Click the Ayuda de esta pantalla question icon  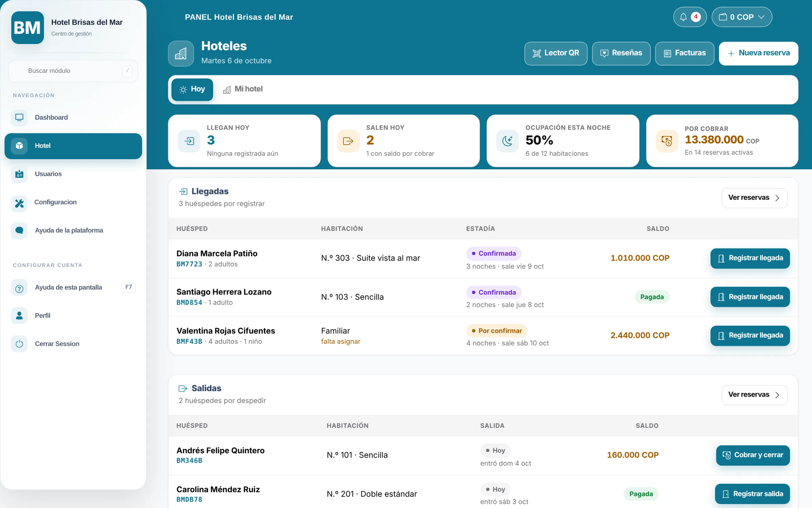[x=19, y=288]
